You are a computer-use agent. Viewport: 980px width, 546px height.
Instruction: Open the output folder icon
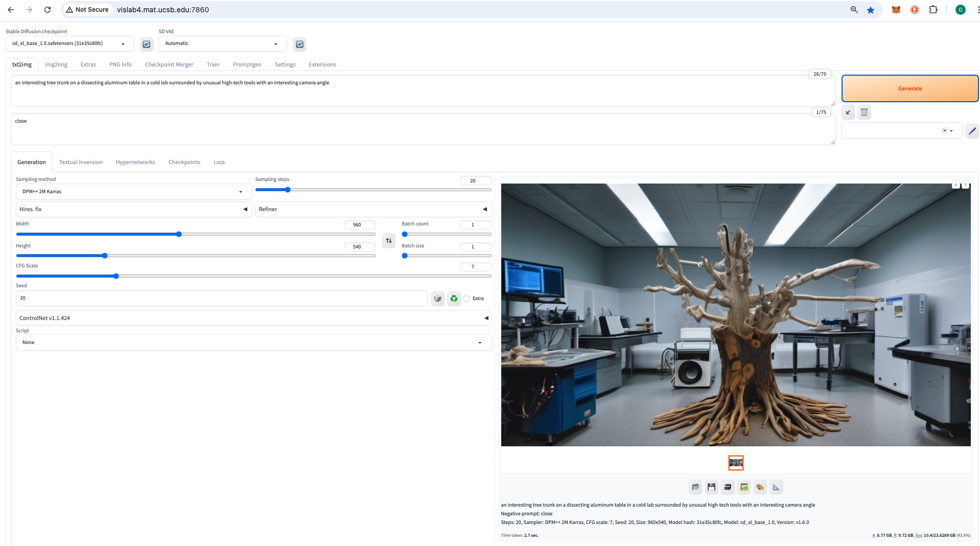coord(695,487)
